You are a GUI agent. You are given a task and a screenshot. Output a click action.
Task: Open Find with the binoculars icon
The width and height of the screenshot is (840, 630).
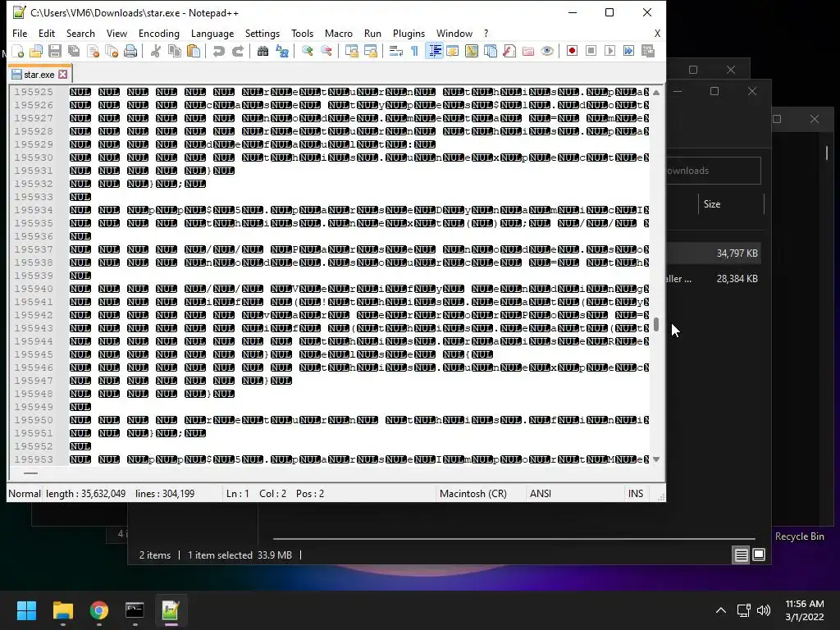tap(263, 51)
